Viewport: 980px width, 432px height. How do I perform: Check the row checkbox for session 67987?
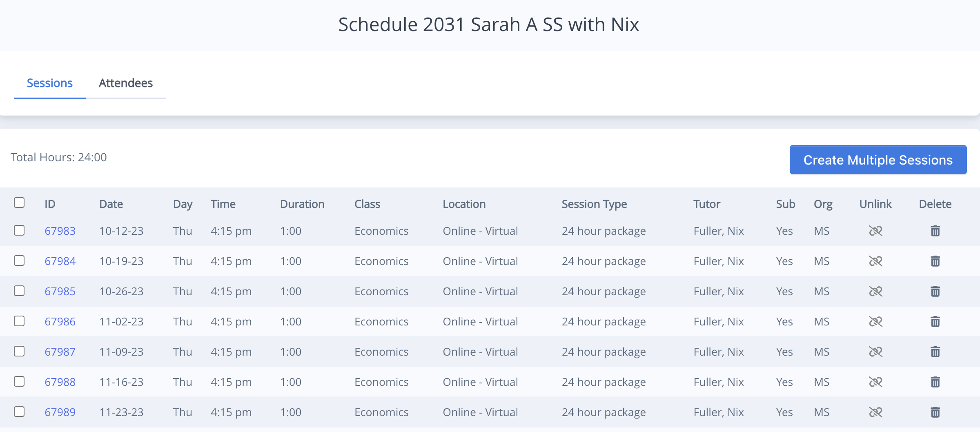click(19, 352)
